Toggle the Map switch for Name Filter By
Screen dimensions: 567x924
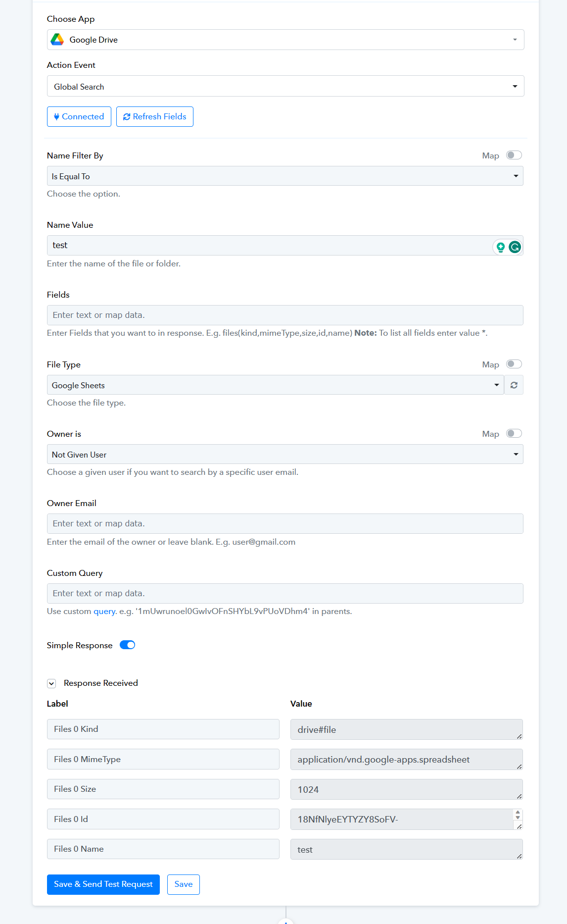(514, 155)
